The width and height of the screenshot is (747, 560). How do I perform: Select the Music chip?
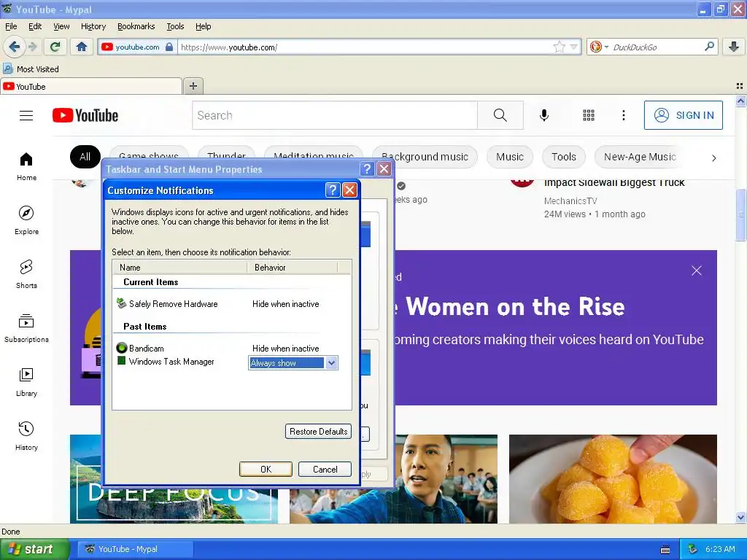(510, 157)
